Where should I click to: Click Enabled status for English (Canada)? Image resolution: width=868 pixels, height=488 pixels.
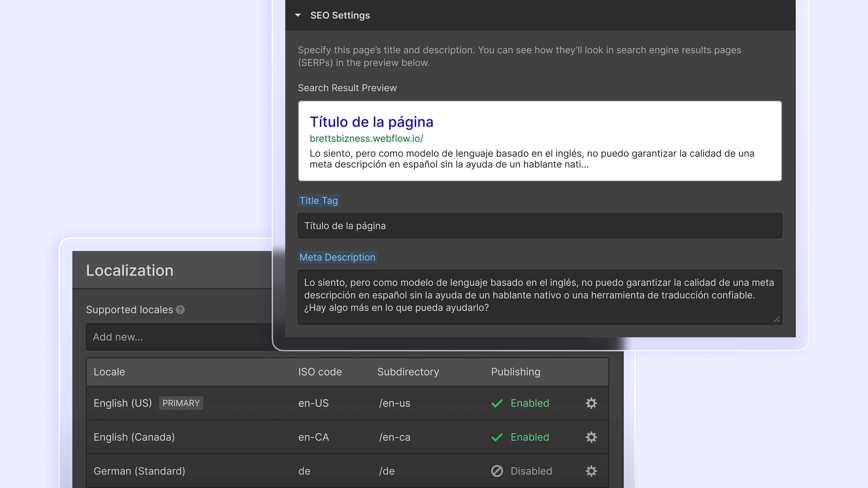530,437
